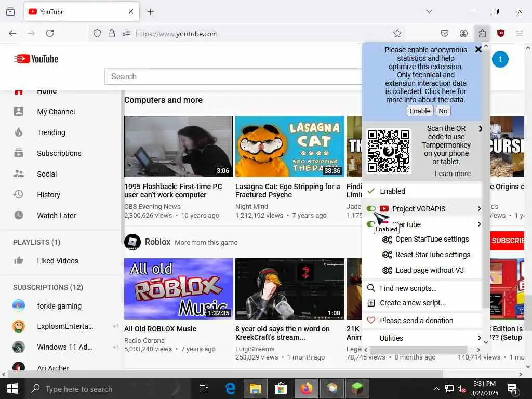Click the page horizontal scrollbar

click(225, 374)
